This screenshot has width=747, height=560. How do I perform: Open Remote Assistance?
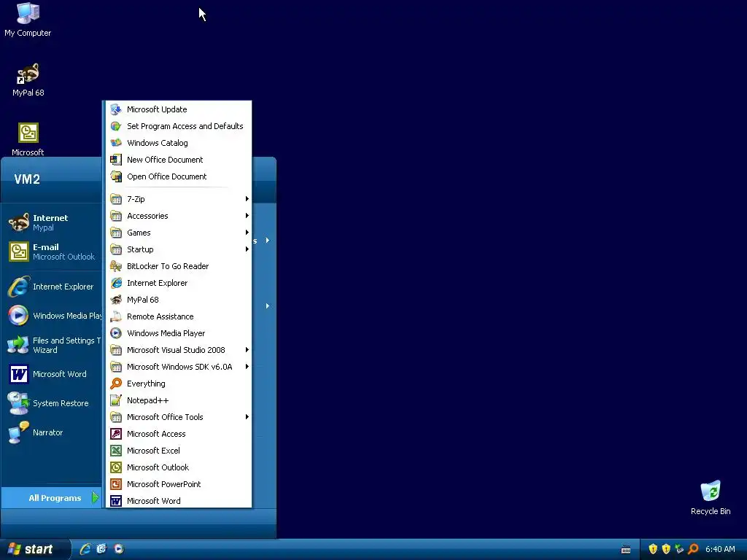[178, 316]
